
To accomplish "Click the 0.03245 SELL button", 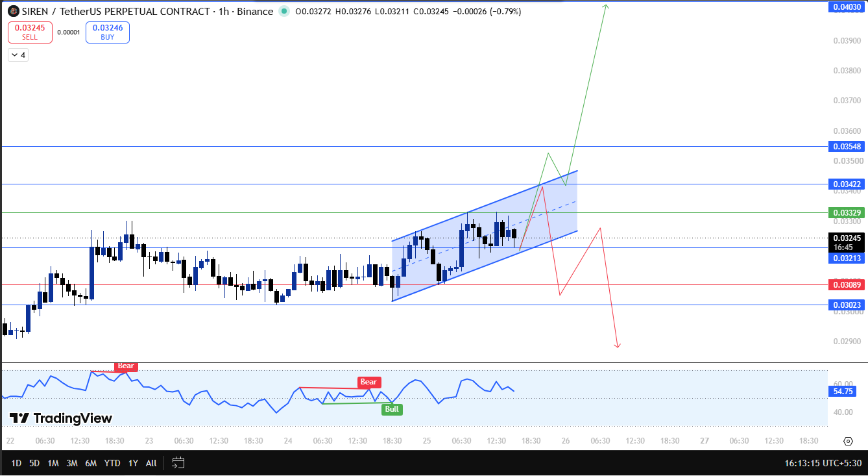I will tap(30, 32).
